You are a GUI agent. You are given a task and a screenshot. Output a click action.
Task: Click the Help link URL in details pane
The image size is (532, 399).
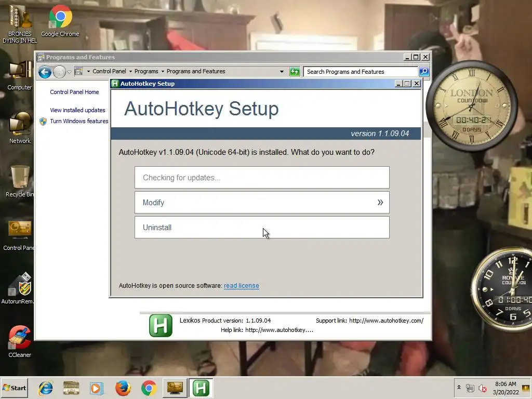tap(279, 330)
